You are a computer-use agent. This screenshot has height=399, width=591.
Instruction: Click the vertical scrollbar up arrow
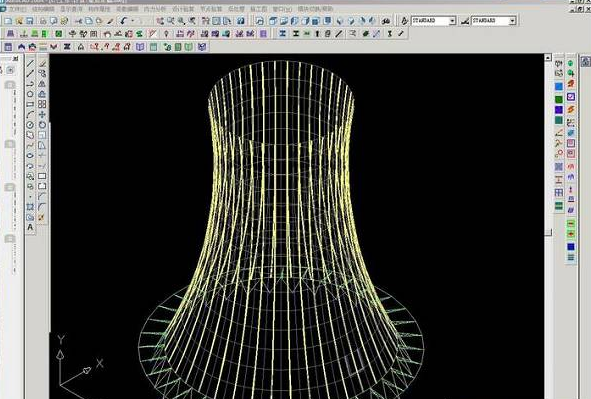pyautogui.click(x=548, y=58)
